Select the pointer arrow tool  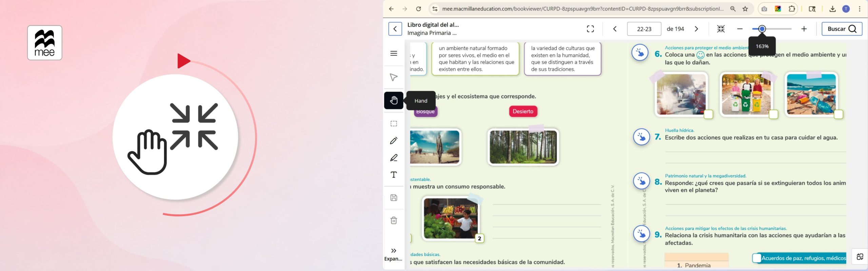coord(394,77)
